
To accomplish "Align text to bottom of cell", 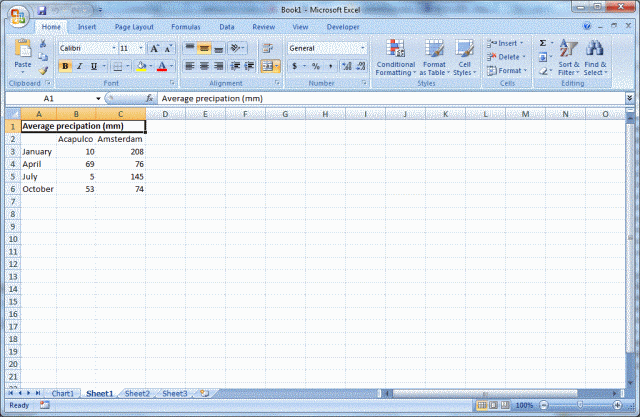I will (219, 49).
